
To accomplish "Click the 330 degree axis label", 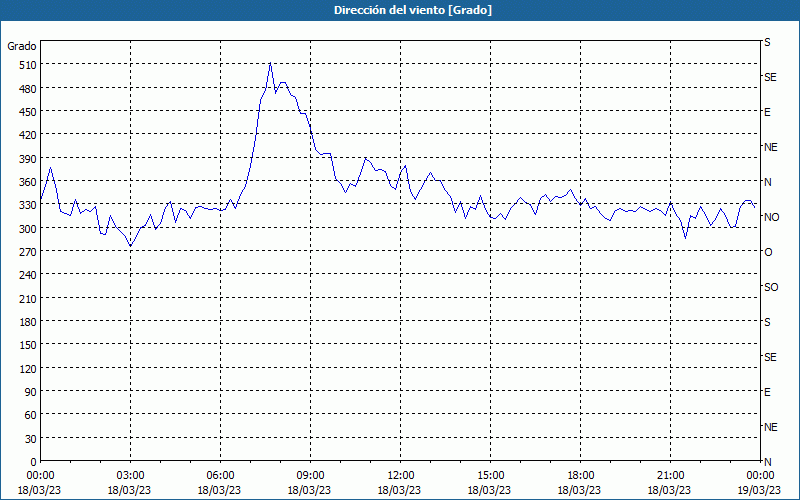I will point(28,205).
